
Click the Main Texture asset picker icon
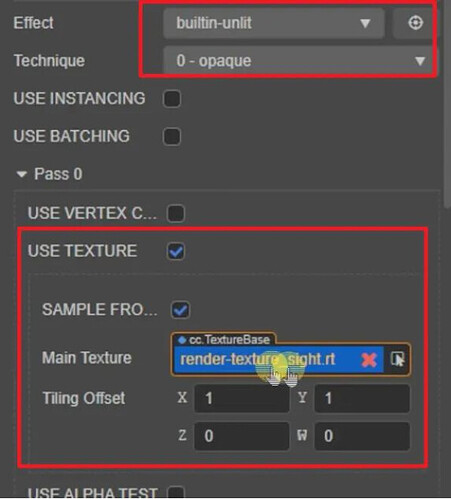click(x=397, y=359)
